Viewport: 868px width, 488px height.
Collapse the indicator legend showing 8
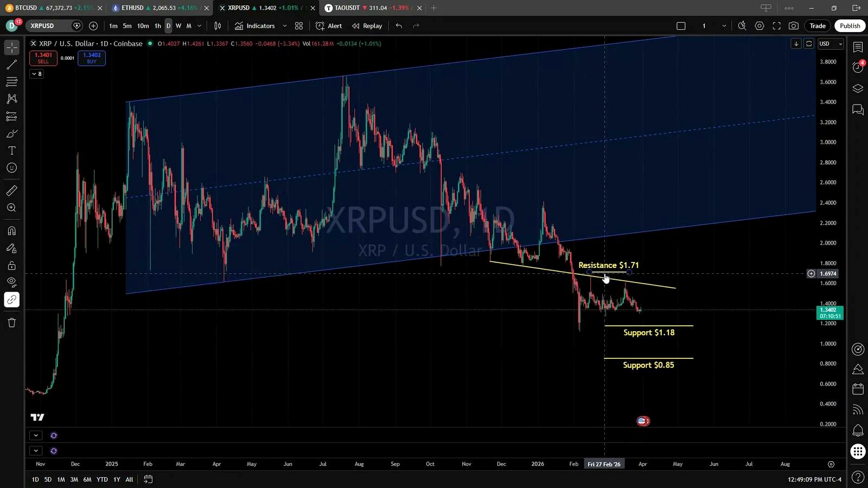click(x=36, y=74)
